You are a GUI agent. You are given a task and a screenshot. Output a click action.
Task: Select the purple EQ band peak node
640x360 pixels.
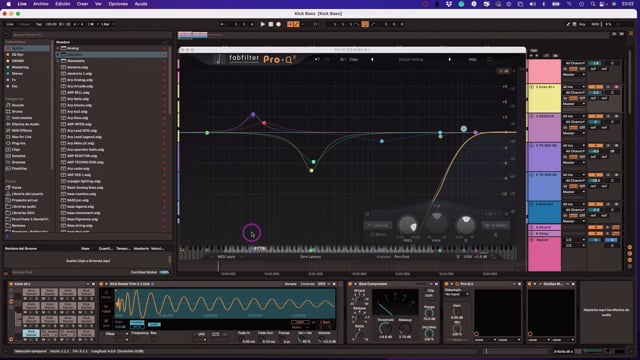pos(253,115)
